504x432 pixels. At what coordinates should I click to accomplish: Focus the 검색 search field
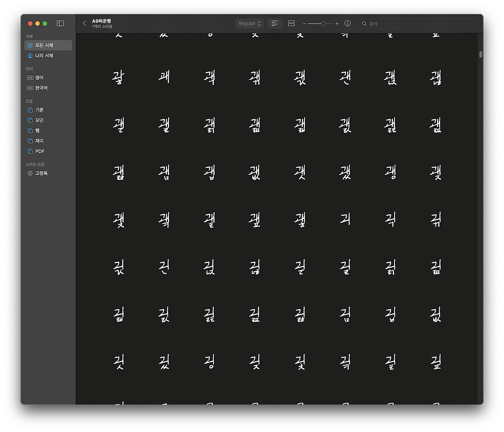pyautogui.click(x=419, y=24)
